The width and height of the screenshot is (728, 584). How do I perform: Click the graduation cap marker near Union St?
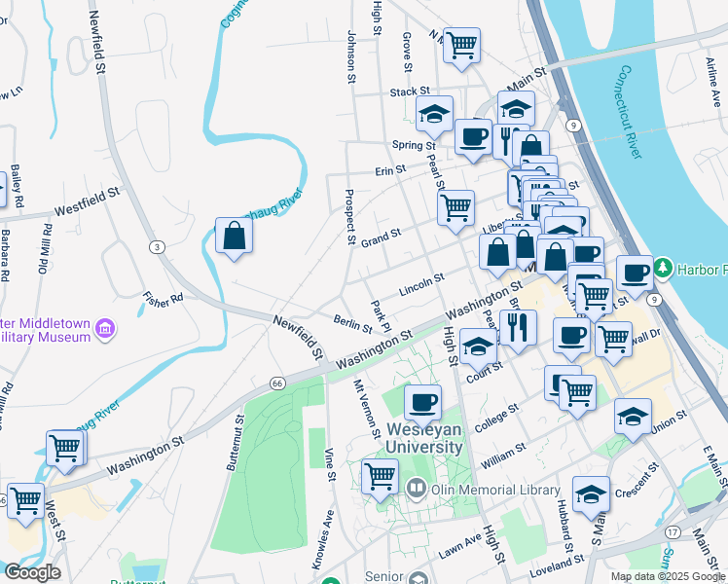(x=633, y=418)
